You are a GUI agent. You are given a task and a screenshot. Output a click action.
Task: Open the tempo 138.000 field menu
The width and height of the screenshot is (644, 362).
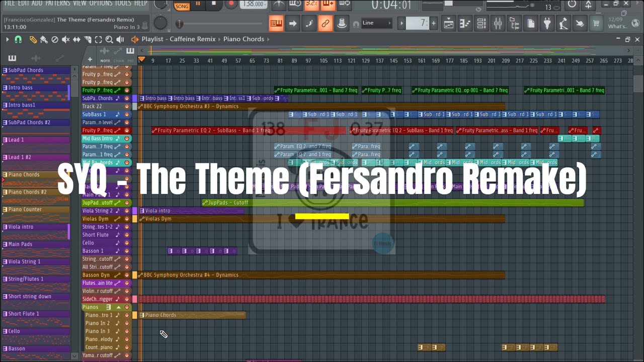click(x=254, y=4)
